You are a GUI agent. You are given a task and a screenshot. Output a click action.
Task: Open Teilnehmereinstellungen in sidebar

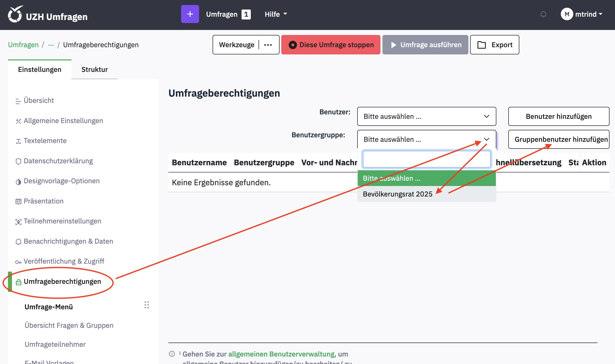[62, 221]
